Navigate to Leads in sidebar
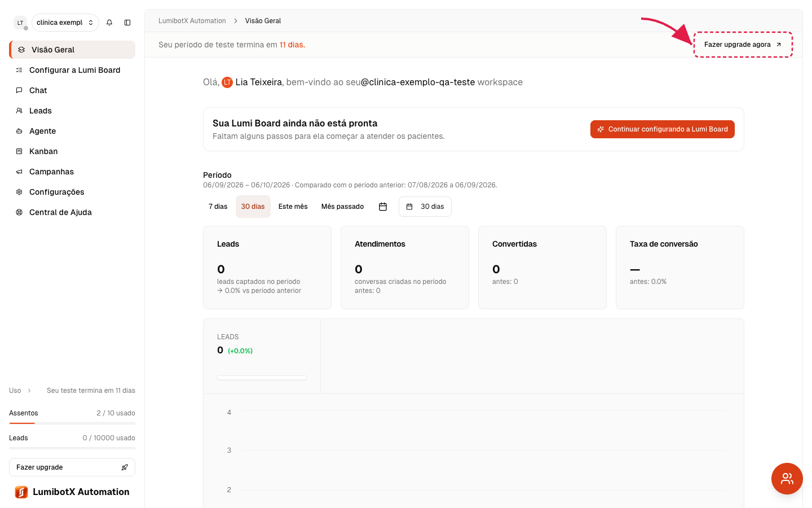This screenshot has height=508, width=812. 72,111
